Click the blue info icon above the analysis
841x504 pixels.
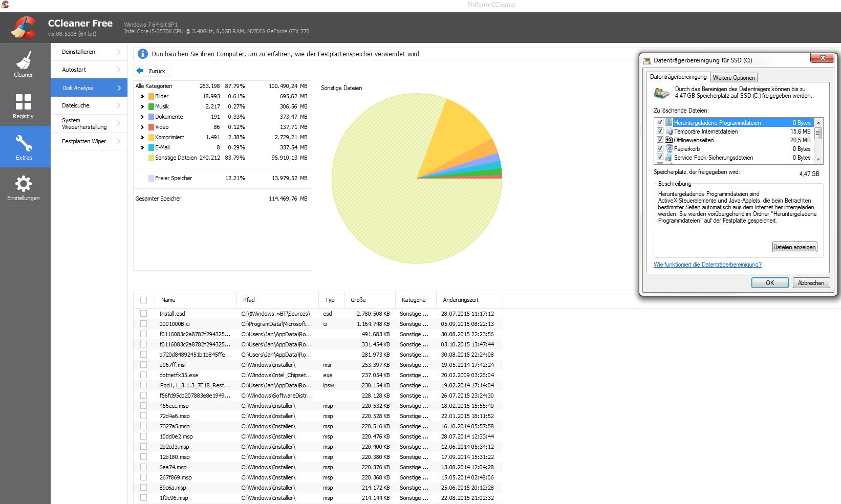point(142,54)
